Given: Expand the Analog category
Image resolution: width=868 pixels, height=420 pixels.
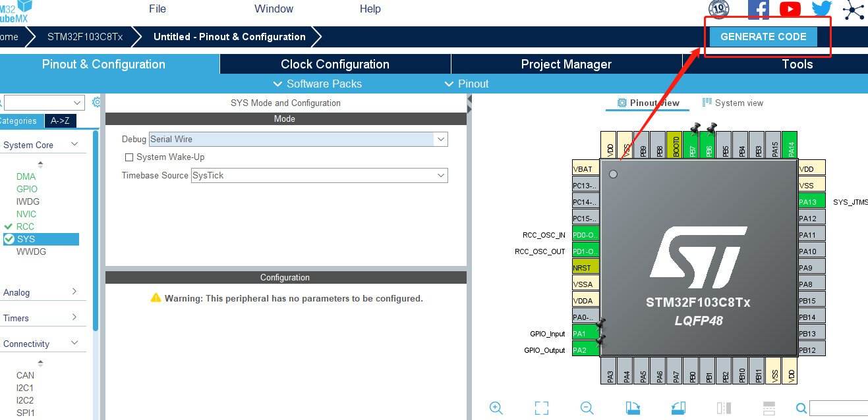Looking at the screenshot, I should pyautogui.click(x=74, y=292).
